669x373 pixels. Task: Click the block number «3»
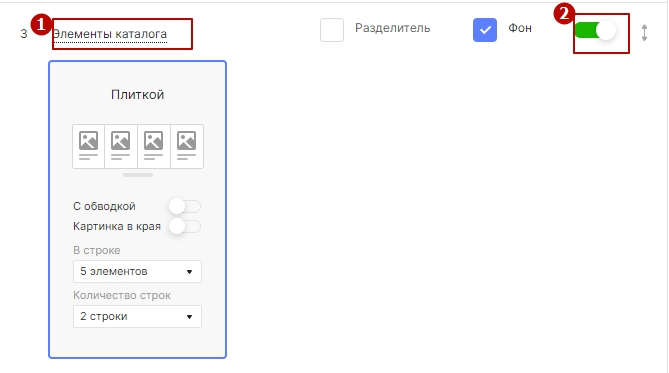pyautogui.click(x=24, y=34)
